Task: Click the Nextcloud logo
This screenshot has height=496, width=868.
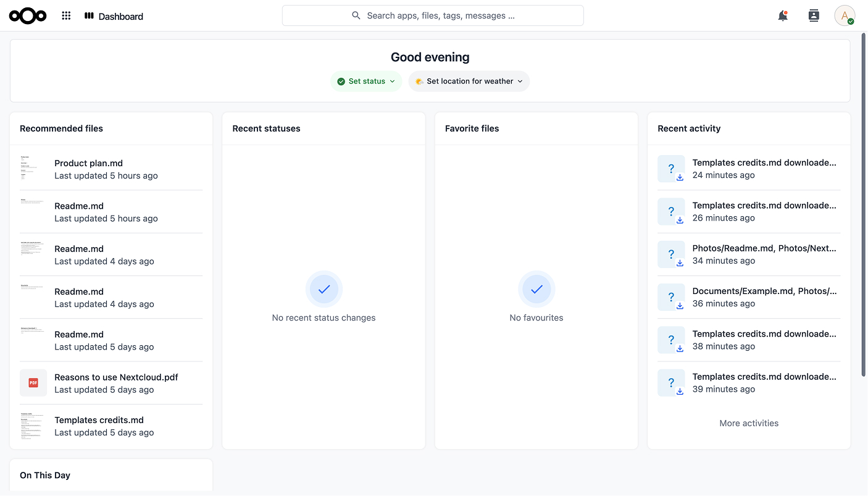Action: [x=28, y=16]
